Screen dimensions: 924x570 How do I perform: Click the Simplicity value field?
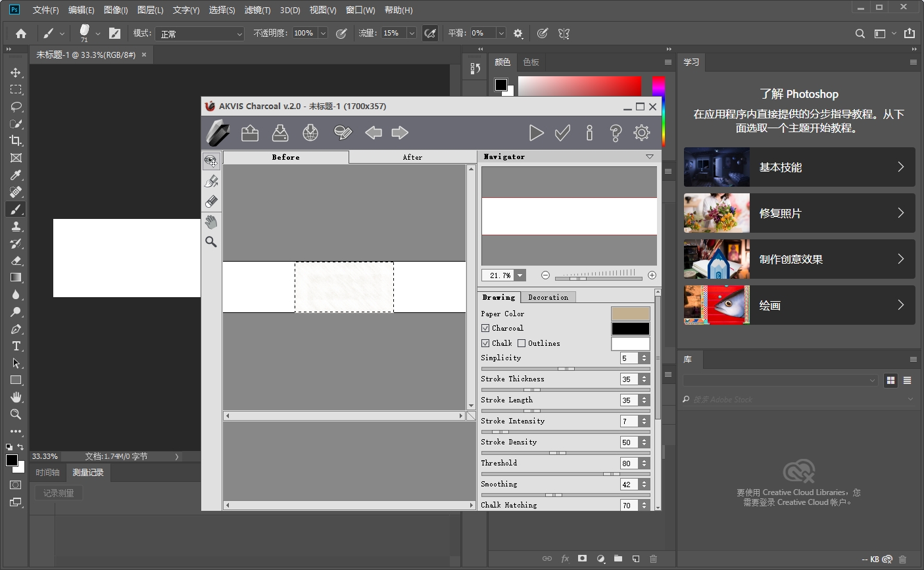click(629, 358)
